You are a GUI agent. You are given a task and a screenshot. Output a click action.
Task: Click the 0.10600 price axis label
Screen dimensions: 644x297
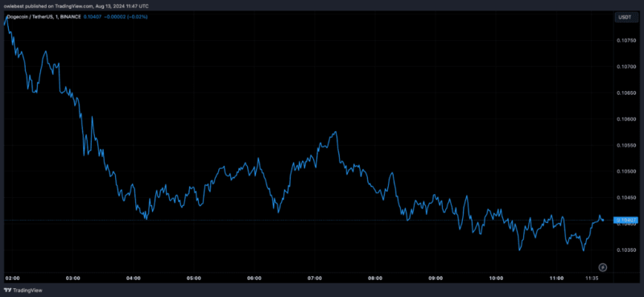coord(627,119)
